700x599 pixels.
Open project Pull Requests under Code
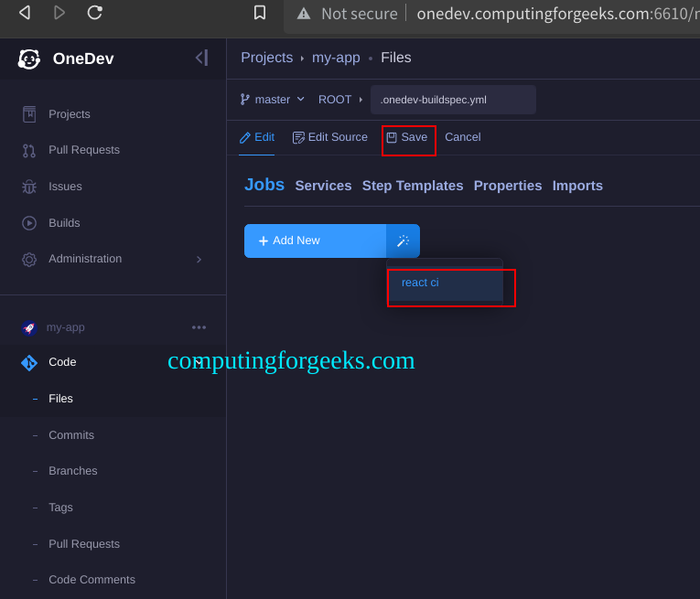[84, 544]
